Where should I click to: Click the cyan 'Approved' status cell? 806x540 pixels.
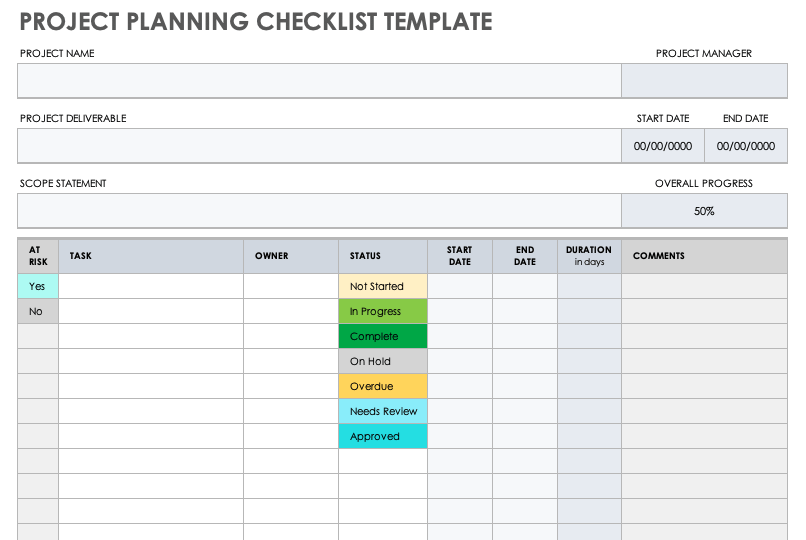(x=383, y=436)
